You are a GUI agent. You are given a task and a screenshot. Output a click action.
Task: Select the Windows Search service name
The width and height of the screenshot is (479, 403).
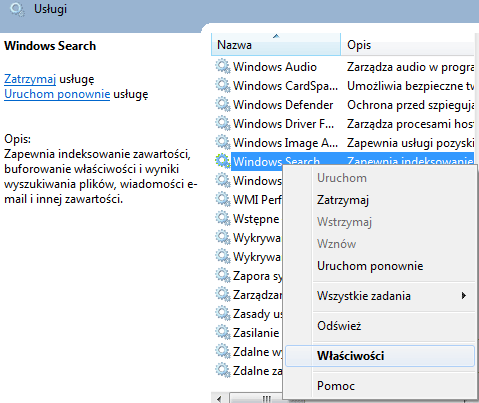[276, 161]
